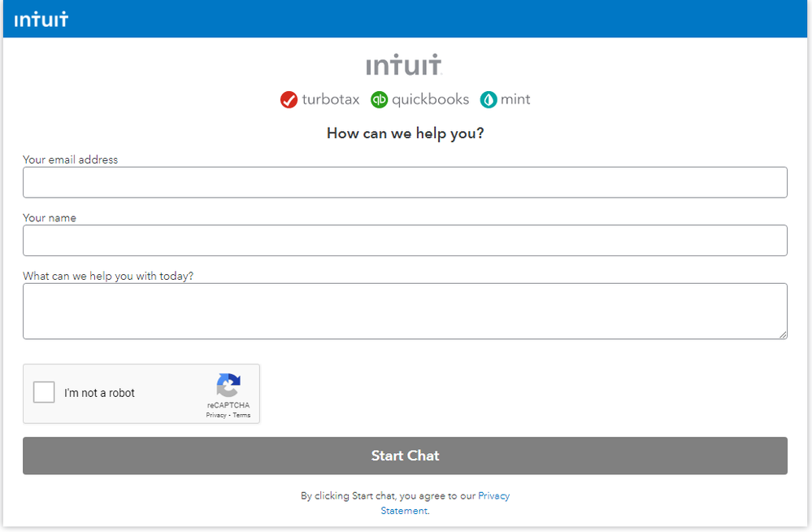Click the turbotax text label

[330, 99]
